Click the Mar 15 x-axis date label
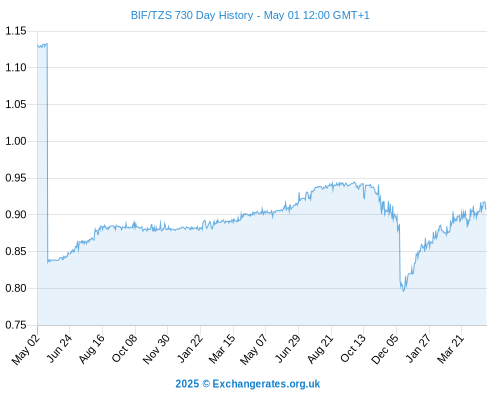 pos(222,349)
